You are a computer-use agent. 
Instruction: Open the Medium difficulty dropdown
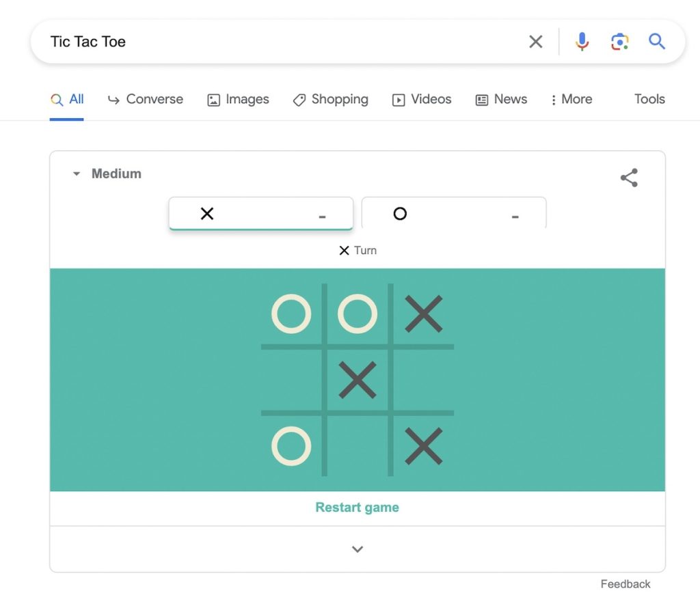106,174
